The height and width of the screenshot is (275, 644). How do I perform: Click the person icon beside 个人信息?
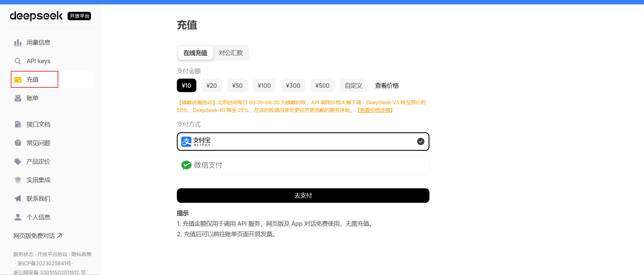tap(18, 217)
